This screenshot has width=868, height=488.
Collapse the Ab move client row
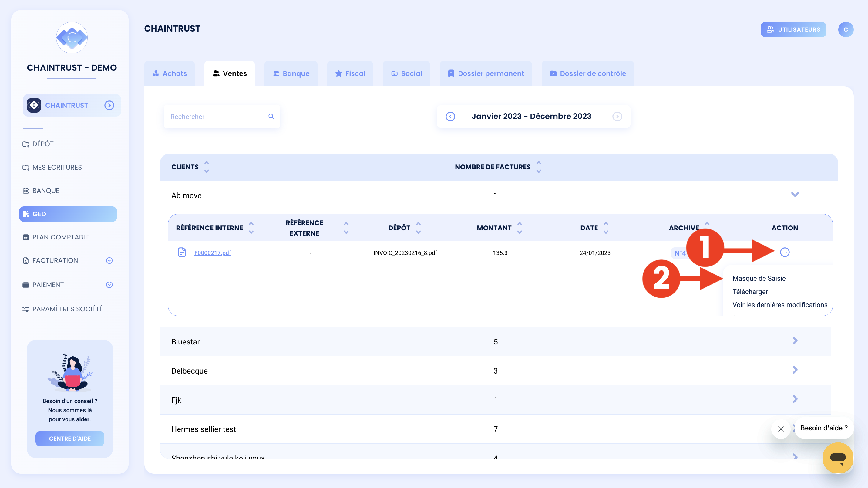pos(795,195)
